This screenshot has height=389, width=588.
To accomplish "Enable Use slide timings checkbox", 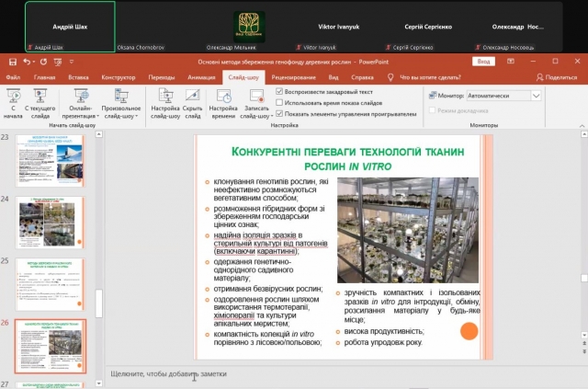I will click(x=279, y=102).
